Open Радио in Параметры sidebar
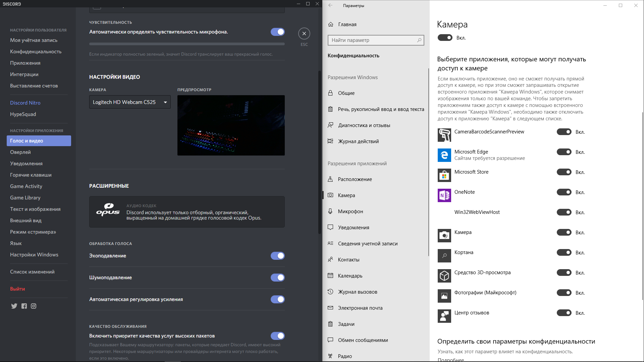The image size is (644, 362). click(376, 356)
